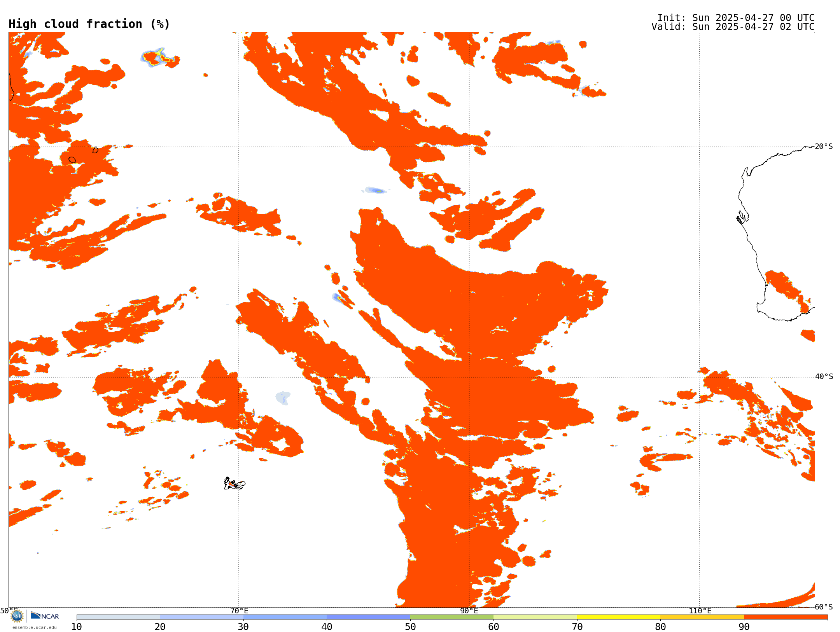Click the NSF logo icon
Image resolution: width=840 pixels, height=632 pixels.
click(x=17, y=616)
